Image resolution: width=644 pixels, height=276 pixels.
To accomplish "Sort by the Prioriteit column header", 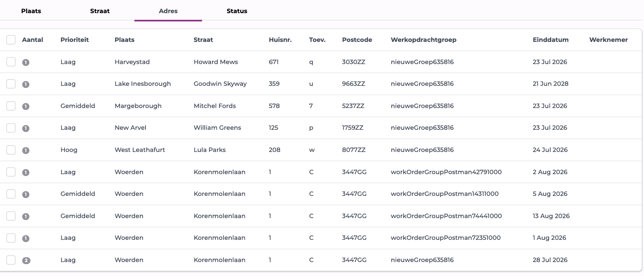I will pos(74,40).
